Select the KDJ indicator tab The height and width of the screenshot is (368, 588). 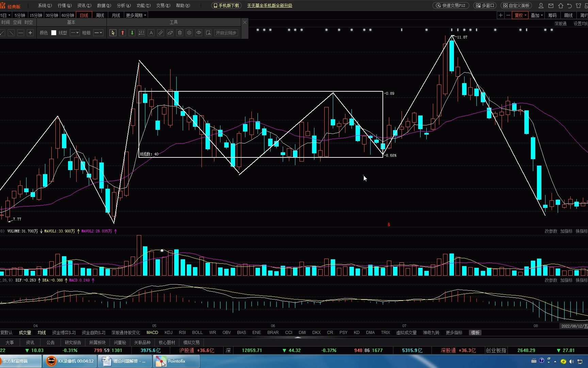coord(168,333)
